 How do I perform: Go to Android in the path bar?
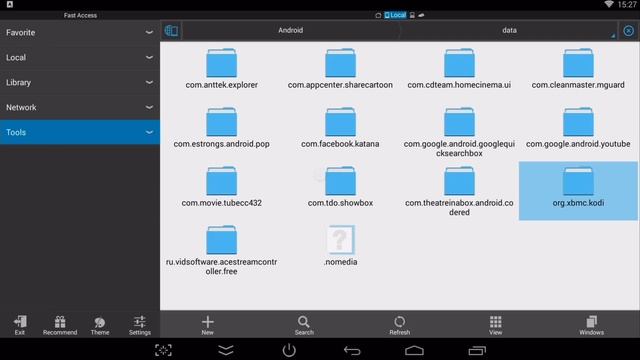291,30
